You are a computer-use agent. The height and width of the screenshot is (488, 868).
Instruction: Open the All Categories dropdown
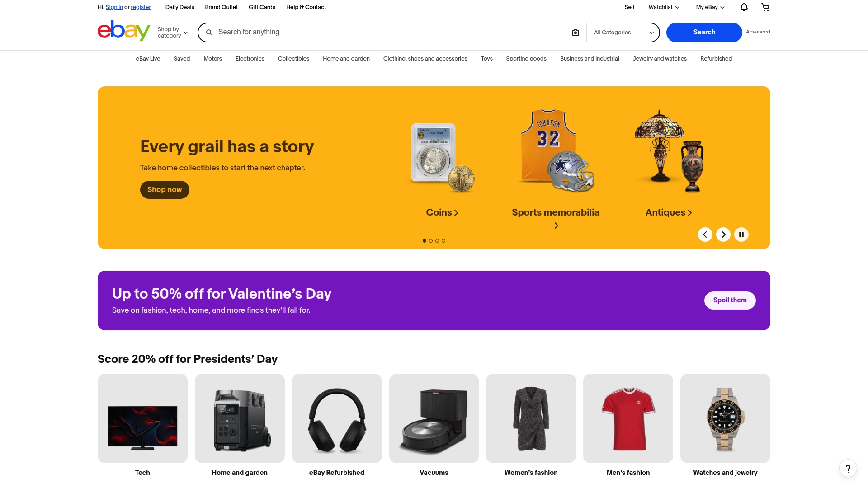[623, 32]
